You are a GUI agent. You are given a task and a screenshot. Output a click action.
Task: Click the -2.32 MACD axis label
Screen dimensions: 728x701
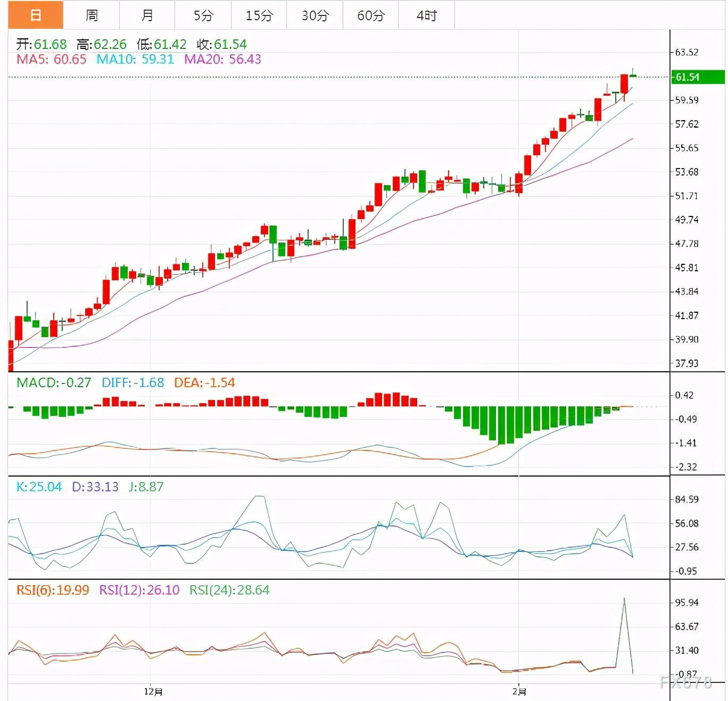(x=685, y=467)
